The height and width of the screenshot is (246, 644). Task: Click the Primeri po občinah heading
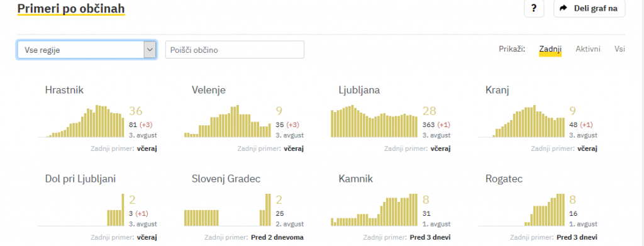click(71, 8)
